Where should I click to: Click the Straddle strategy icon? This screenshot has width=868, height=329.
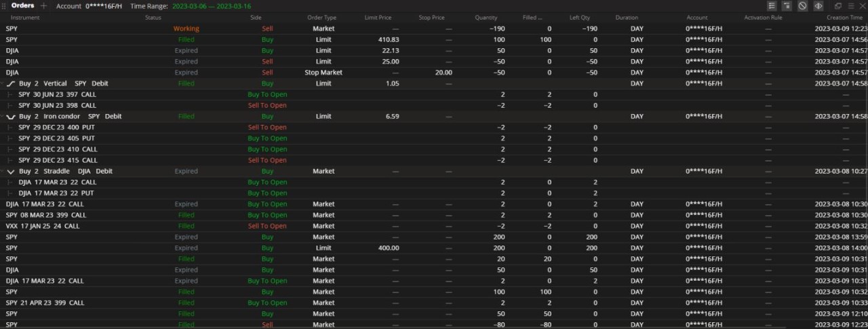pos(10,172)
